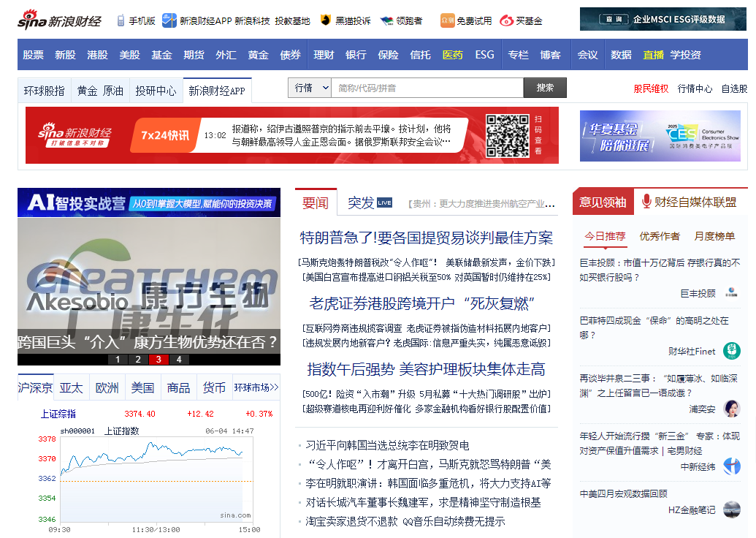The height and width of the screenshot is (538, 756).
Task: Click the Weibo 买基金 icon
Action: coord(506,20)
